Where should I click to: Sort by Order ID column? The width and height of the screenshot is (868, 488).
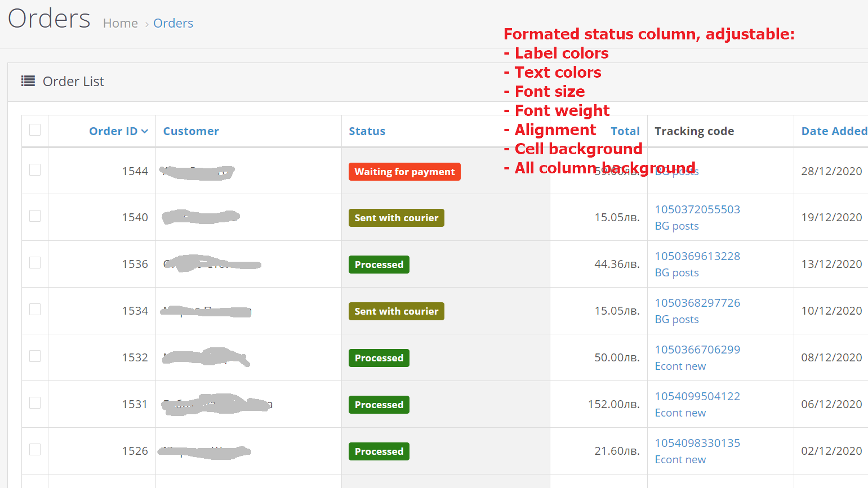tap(113, 131)
